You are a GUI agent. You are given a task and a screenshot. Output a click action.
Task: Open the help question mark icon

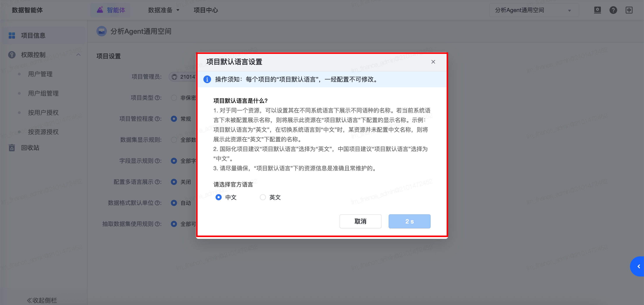613,10
